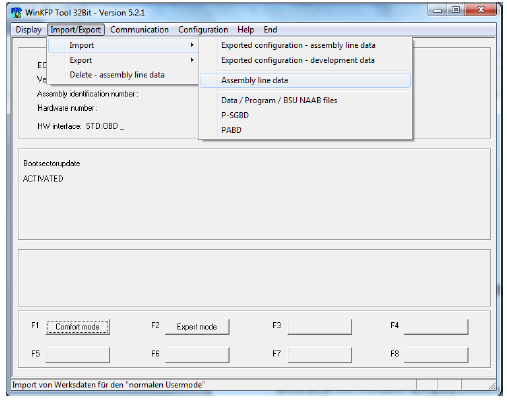The image size is (507, 400).
Task: Expand the Export submenu entry
Action: (x=123, y=60)
